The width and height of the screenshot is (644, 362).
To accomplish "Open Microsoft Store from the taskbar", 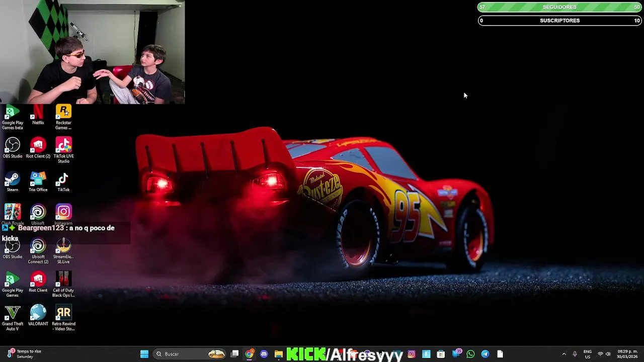I will 441,354.
